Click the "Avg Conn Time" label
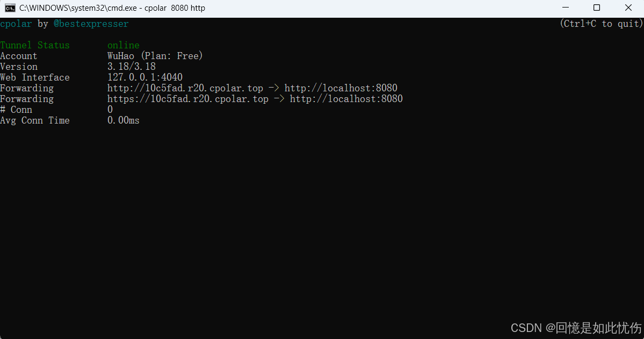 tap(35, 120)
